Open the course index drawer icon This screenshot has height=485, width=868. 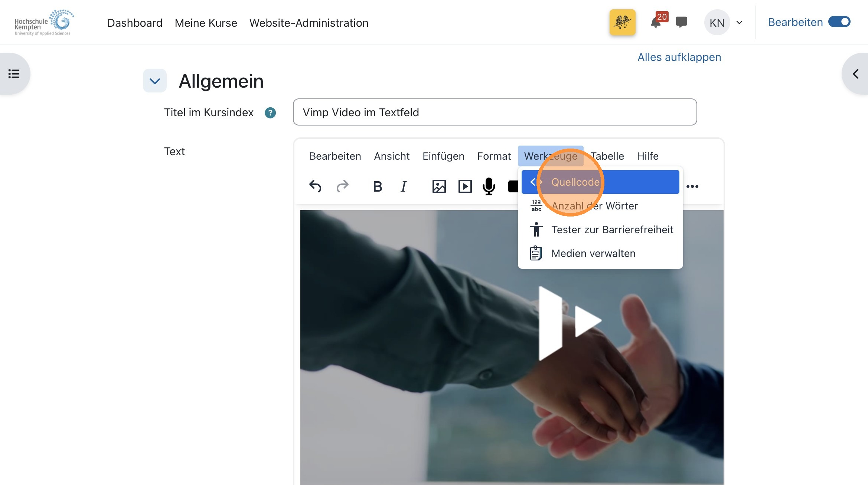pyautogui.click(x=14, y=74)
